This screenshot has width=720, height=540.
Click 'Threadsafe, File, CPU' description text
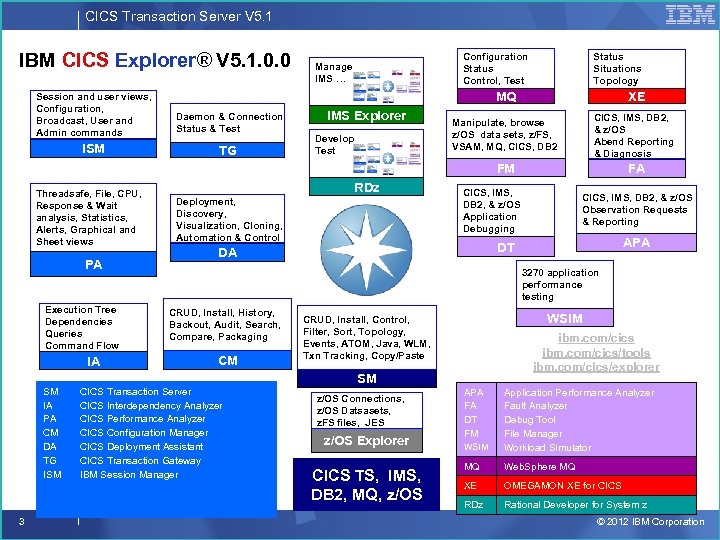89,217
